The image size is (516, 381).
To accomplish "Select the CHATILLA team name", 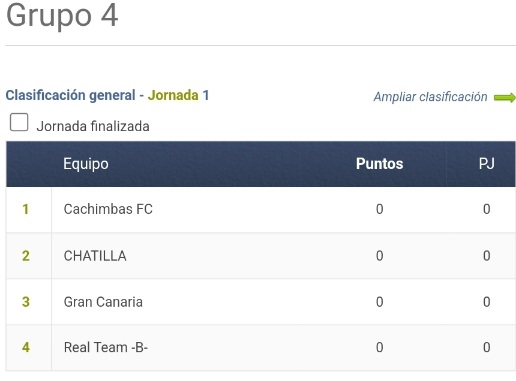I will (95, 256).
